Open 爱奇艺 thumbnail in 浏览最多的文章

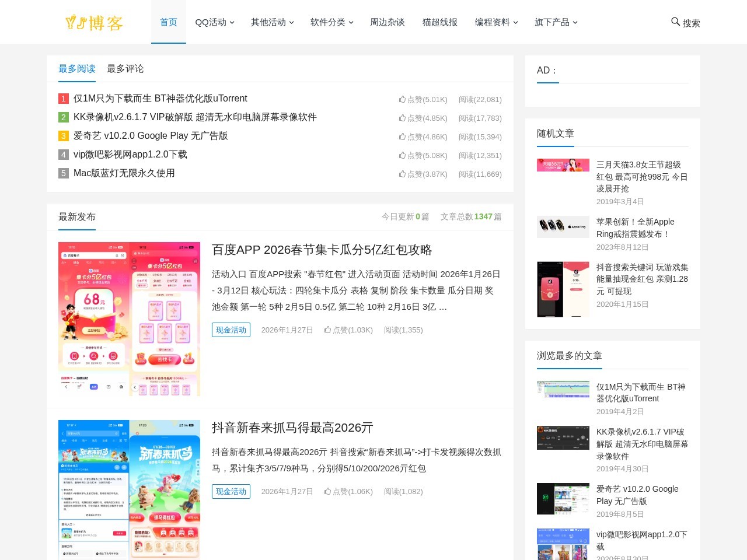563,499
